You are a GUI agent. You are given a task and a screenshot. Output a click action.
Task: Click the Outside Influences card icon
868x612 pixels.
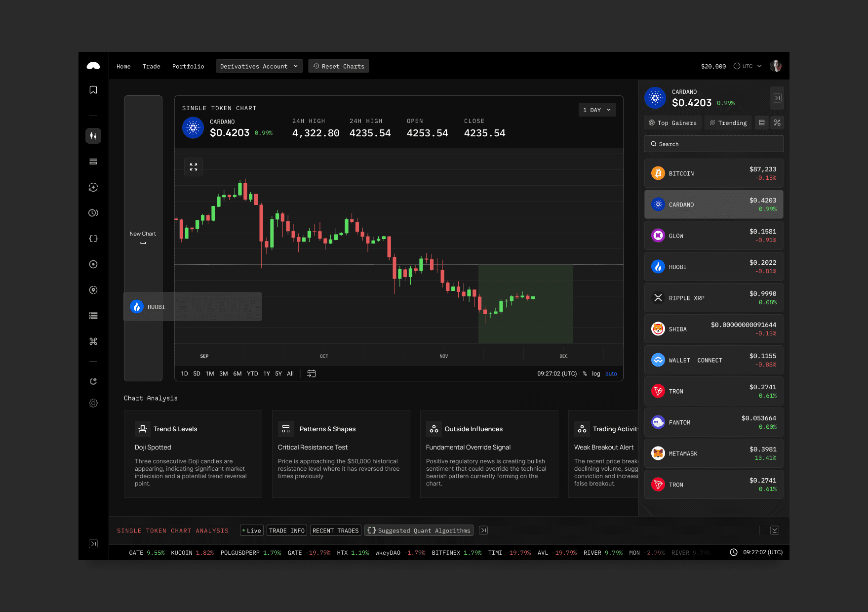click(434, 429)
